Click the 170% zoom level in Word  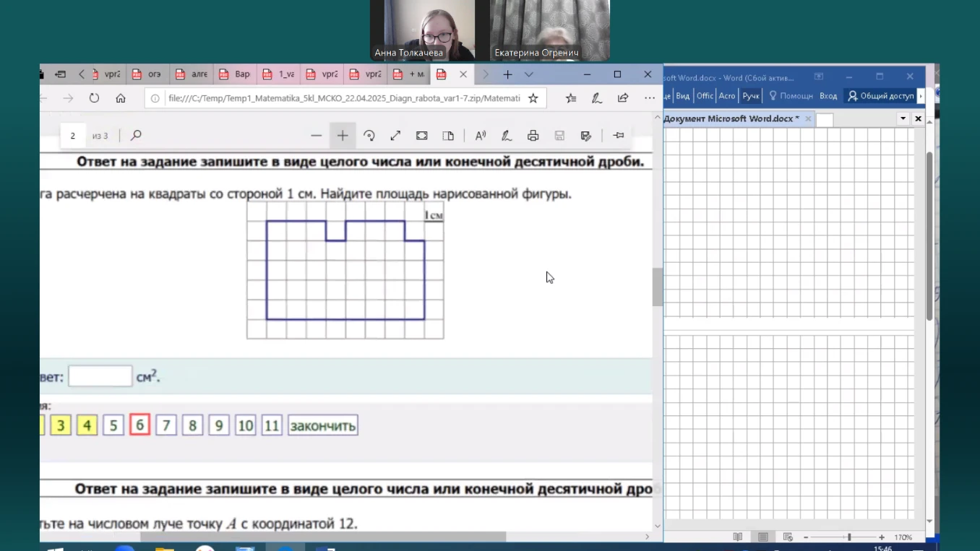tap(903, 537)
